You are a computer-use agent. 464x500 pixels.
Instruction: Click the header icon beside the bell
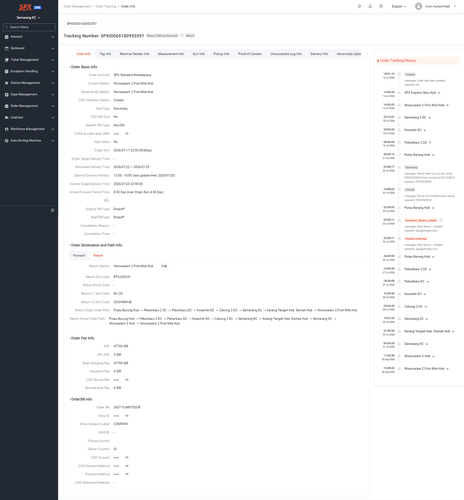click(x=381, y=6)
